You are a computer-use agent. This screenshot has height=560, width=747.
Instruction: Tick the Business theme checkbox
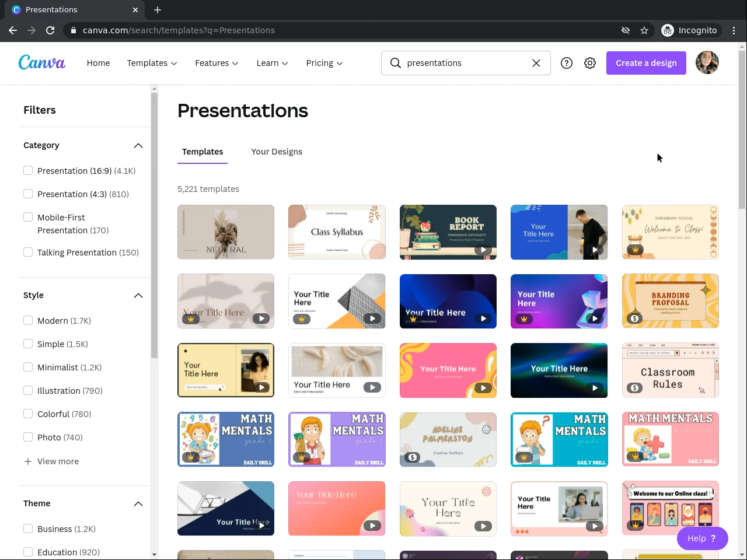coord(28,528)
